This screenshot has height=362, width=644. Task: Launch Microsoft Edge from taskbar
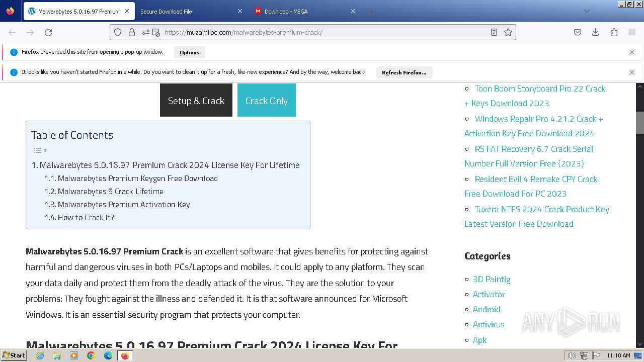point(108,355)
